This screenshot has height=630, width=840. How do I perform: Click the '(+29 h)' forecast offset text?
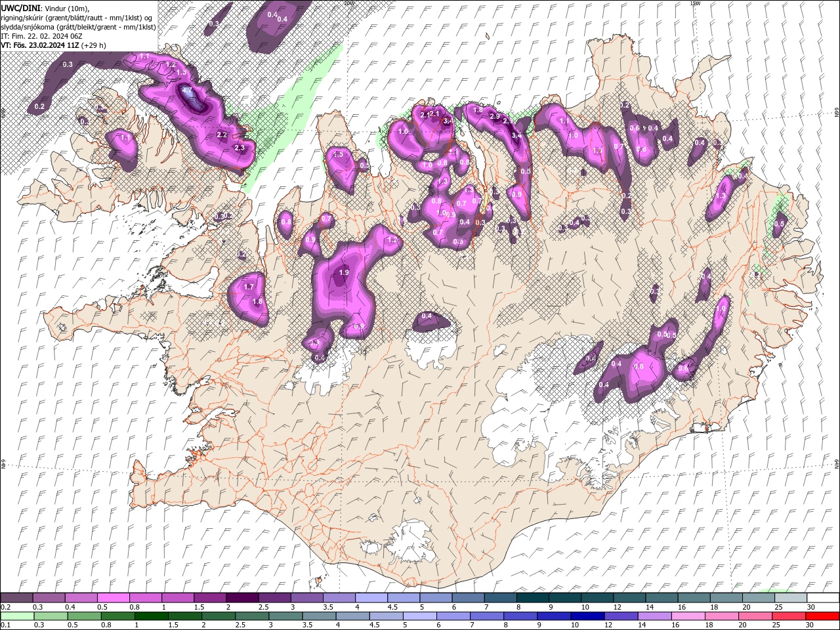94,45
